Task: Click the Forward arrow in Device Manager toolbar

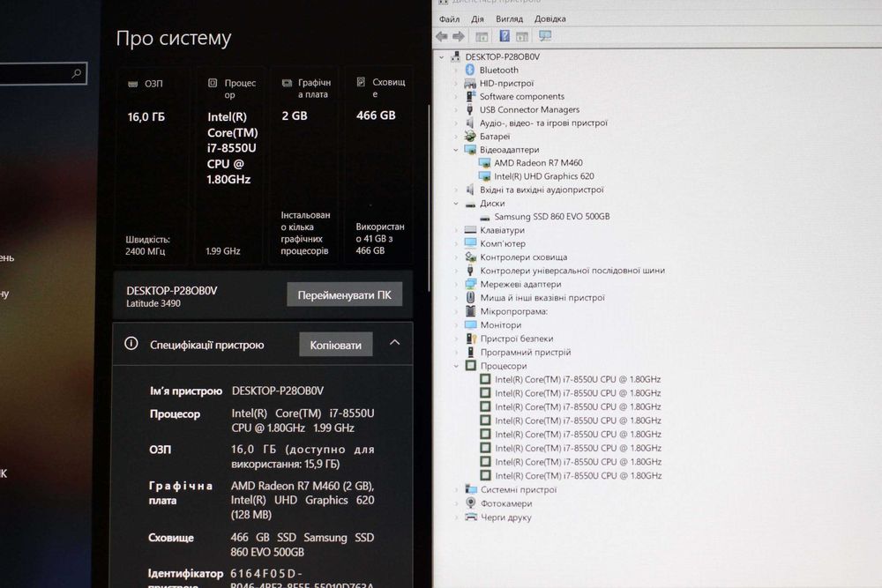Action: [459, 36]
